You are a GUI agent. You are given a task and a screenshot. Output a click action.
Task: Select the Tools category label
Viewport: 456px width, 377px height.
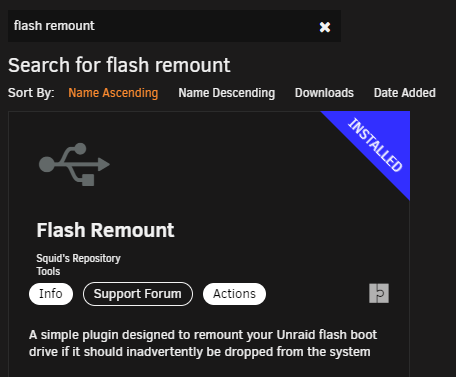(x=48, y=271)
